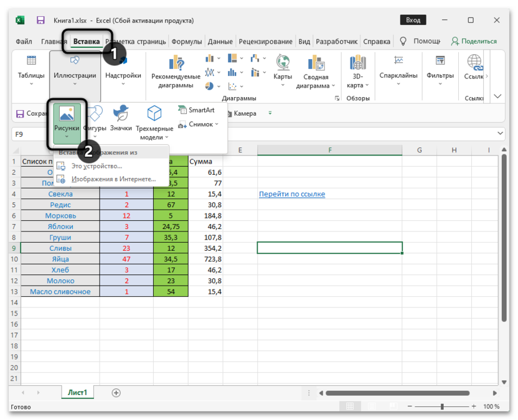The height and width of the screenshot is (420, 518).
Task: Switch to normal view in status bar
Action: point(349,406)
